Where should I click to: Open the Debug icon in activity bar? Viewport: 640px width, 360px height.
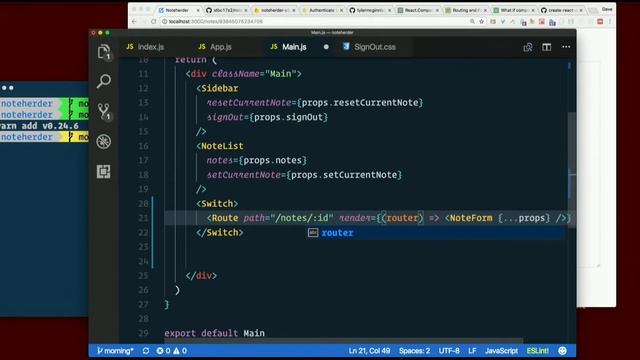(x=104, y=142)
